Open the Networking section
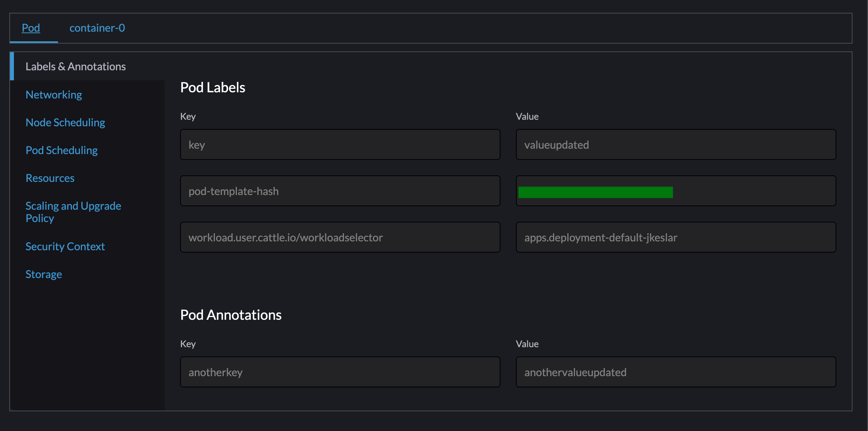 point(53,94)
